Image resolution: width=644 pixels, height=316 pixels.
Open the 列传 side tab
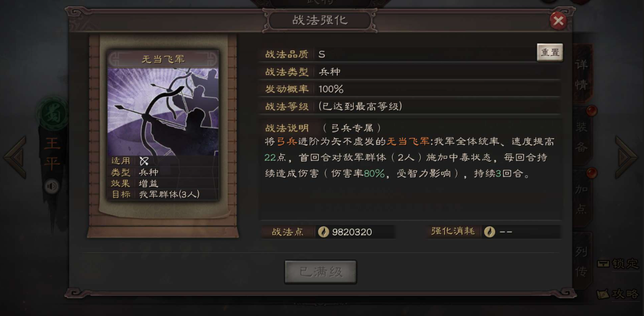[581, 261]
